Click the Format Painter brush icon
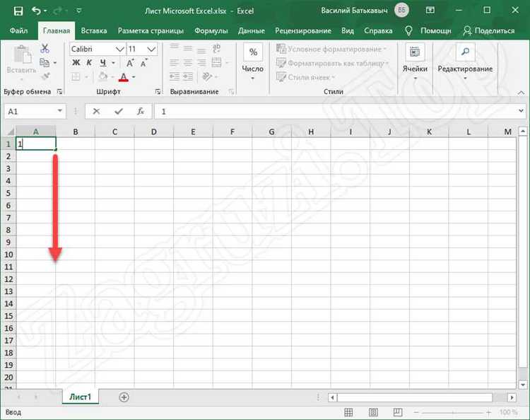530x420 pixels. pos(45,76)
